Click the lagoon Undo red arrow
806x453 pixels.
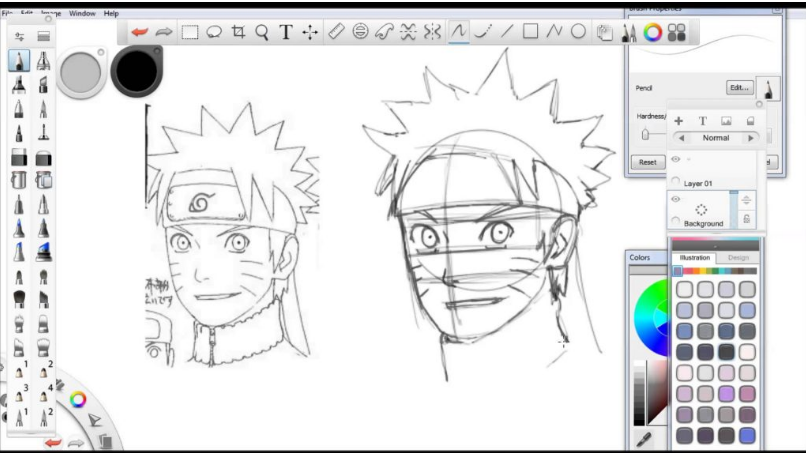[53, 442]
